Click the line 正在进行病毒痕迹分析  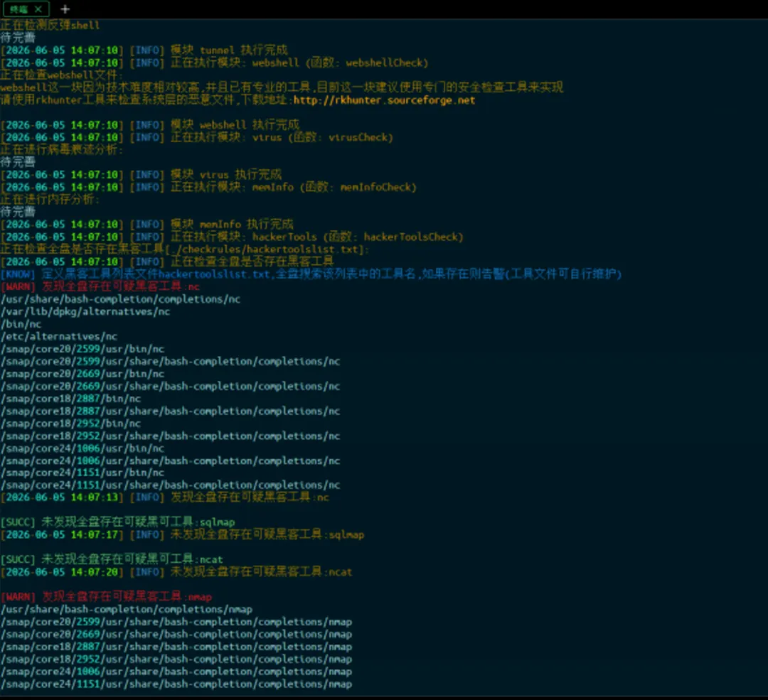[62, 149]
